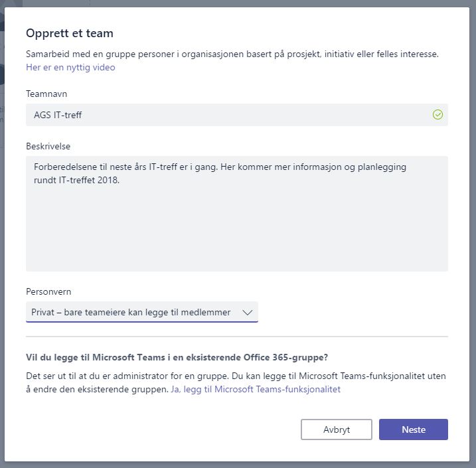Click the intro text 'Samarbeid med en gruppe personer'

pos(232,54)
